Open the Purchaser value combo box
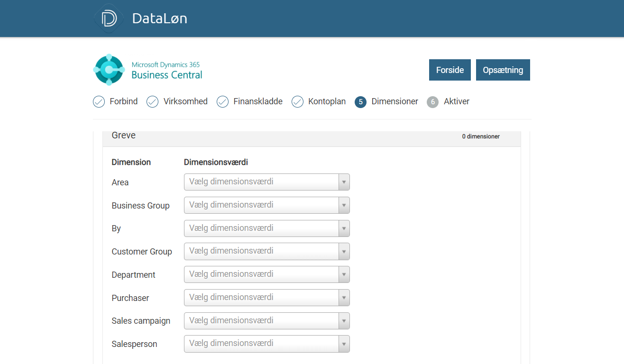Screen dimensions: 624x364 pyautogui.click(x=267, y=298)
